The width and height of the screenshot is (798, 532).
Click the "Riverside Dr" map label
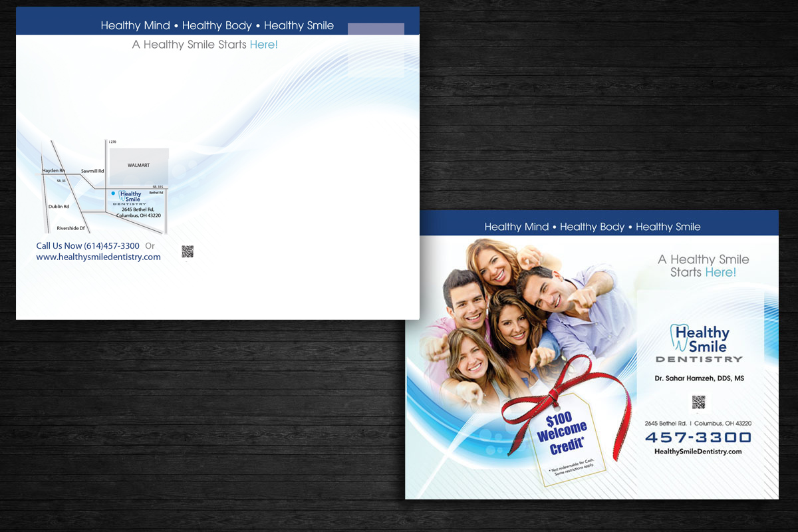point(71,228)
